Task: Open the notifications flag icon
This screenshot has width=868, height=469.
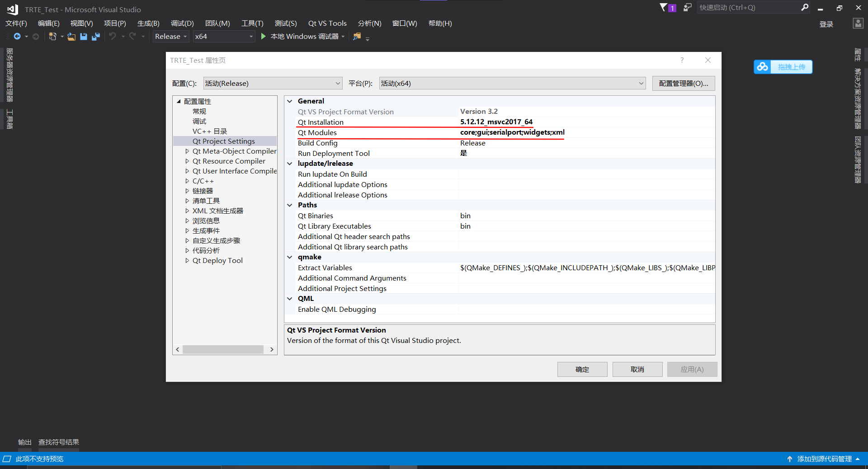Action: pos(664,8)
